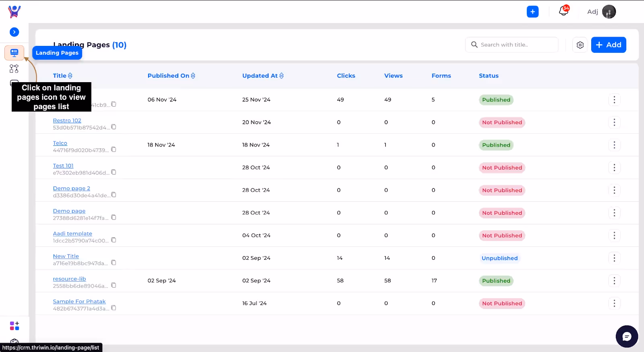Copy the Aadi template page ID

point(114,240)
